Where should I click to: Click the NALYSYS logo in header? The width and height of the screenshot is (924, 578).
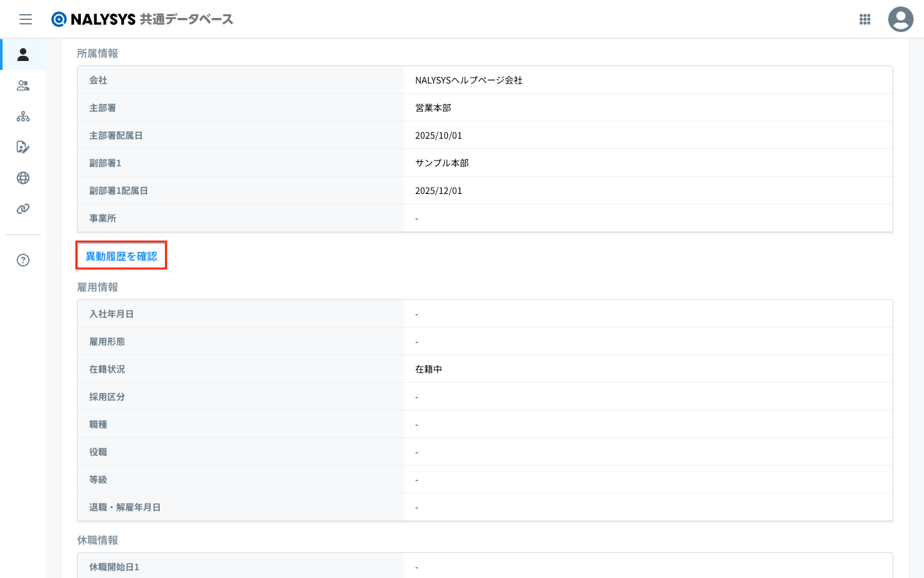(x=94, y=19)
